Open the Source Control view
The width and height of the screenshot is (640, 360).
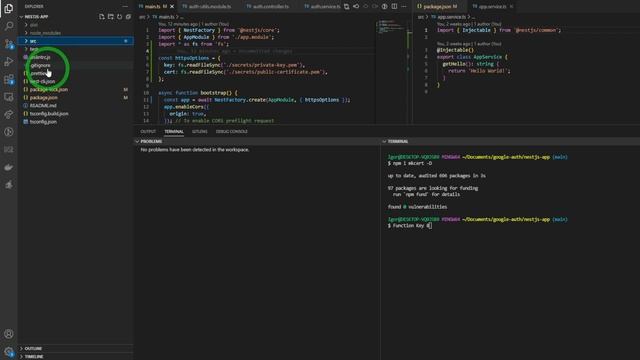pos(9,44)
